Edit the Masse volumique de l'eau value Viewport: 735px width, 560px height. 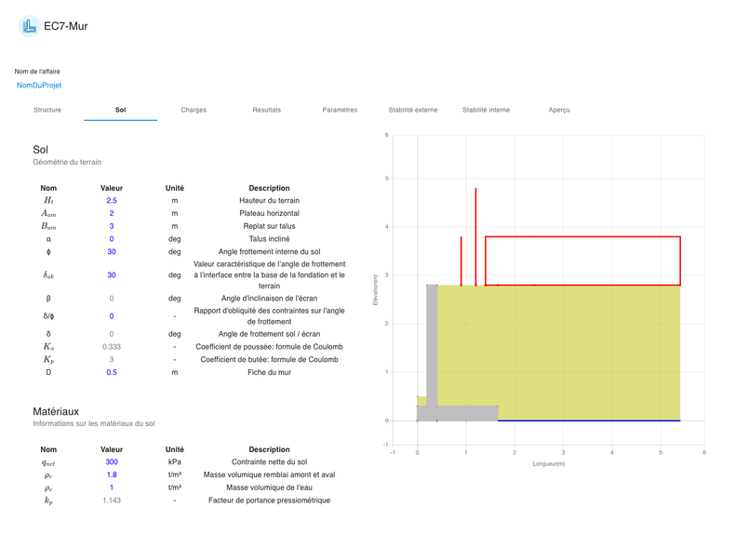click(x=112, y=487)
